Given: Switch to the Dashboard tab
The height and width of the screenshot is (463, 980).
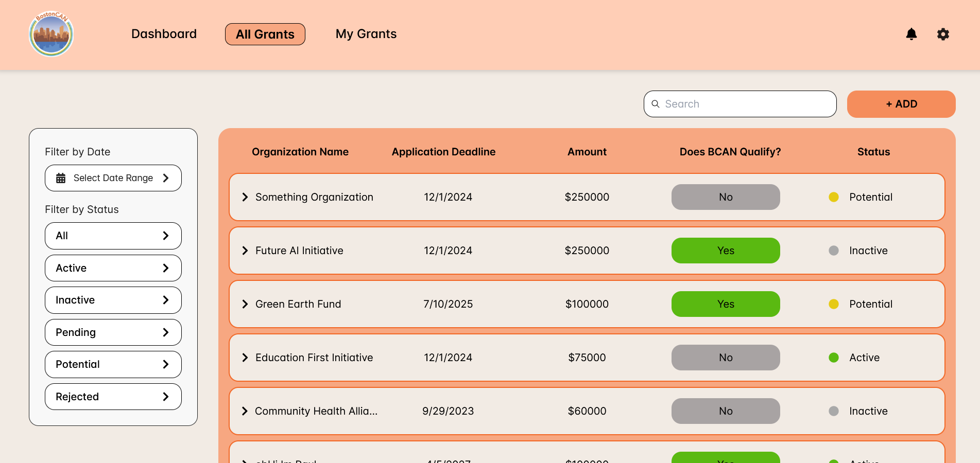Looking at the screenshot, I should (x=164, y=34).
